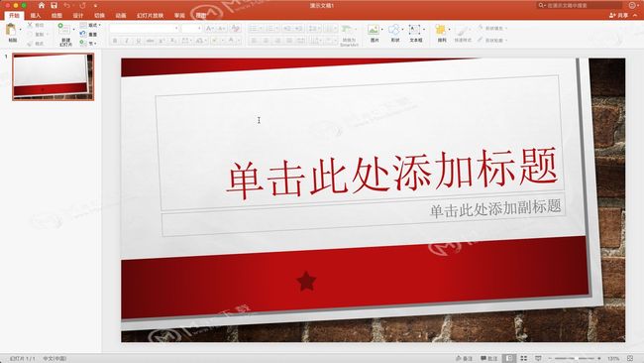Click title placeholder 单击此处添加标题

point(391,174)
